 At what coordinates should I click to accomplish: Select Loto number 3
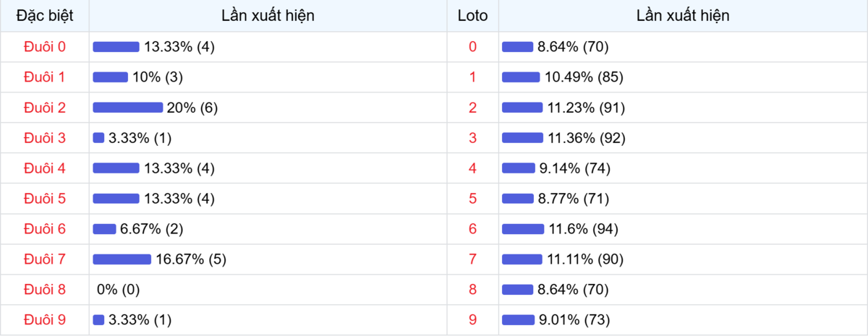click(x=473, y=138)
